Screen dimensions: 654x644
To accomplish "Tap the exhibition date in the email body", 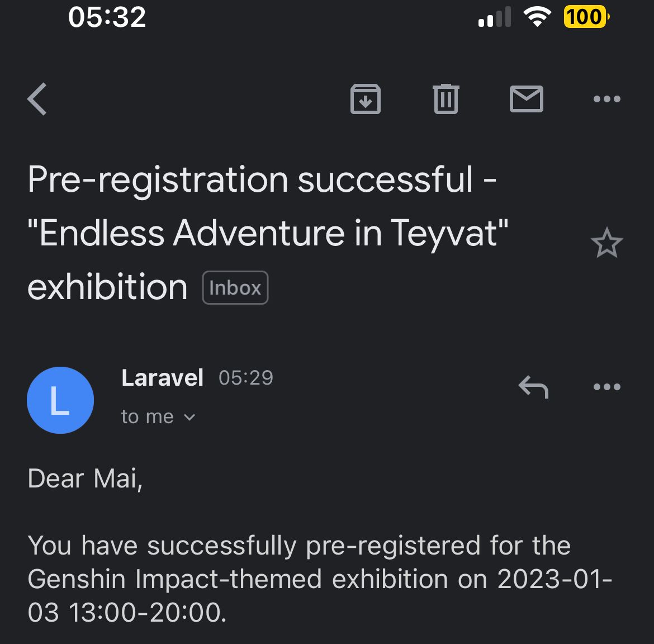I will [x=553, y=579].
